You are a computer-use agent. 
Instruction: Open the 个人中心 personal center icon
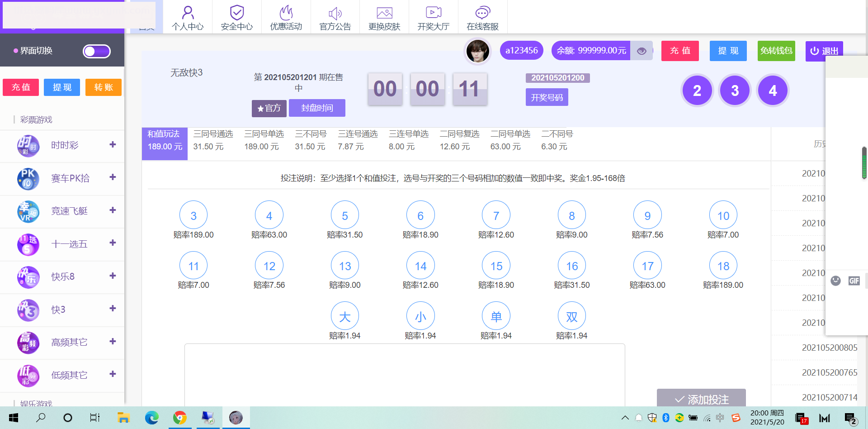point(188,13)
